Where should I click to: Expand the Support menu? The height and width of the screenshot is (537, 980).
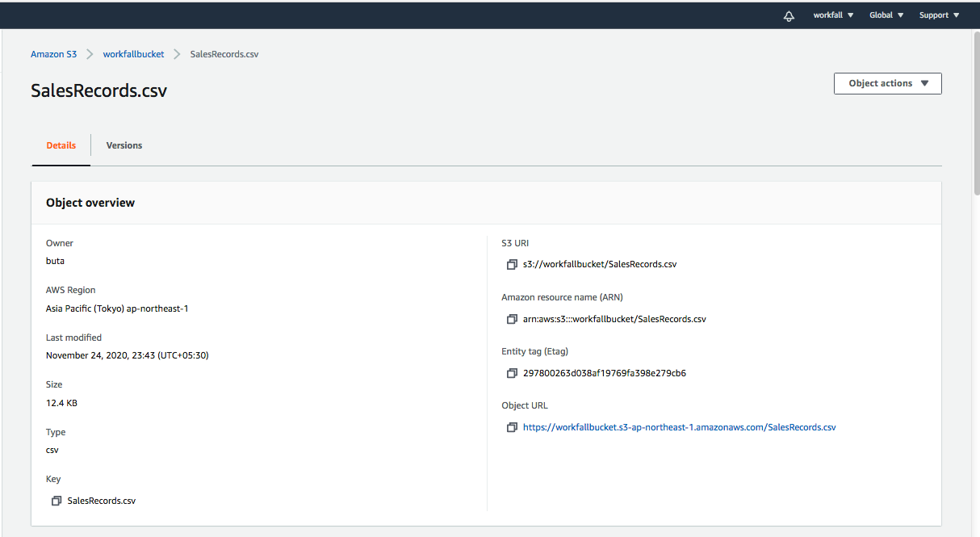coord(939,15)
